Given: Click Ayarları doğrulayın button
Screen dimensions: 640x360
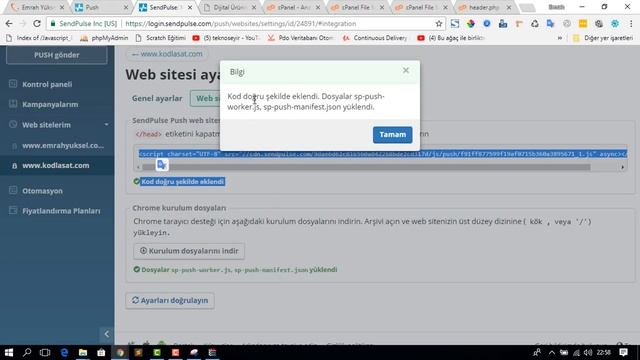Looking at the screenshot, I should tap(170, 300).
